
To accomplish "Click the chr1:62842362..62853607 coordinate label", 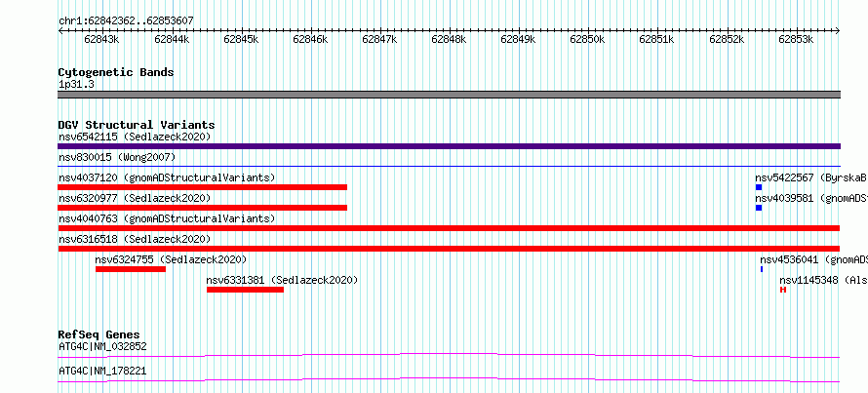I will 126,21.
